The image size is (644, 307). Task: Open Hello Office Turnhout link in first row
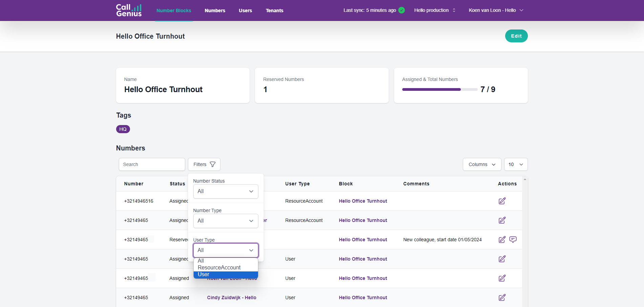coord(363,201)
